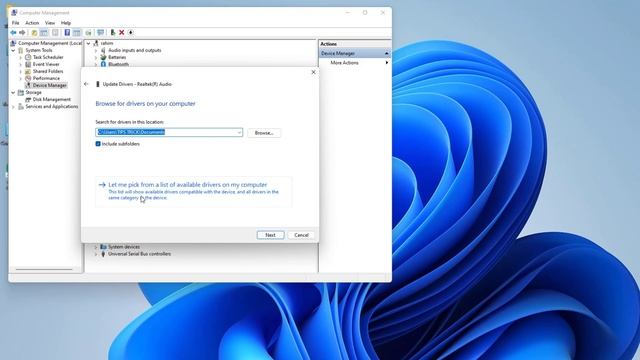This screenshot has width=640, height=360.
Task: Click the blue Help question-mark toolbar icon
Action: [67, 33]
